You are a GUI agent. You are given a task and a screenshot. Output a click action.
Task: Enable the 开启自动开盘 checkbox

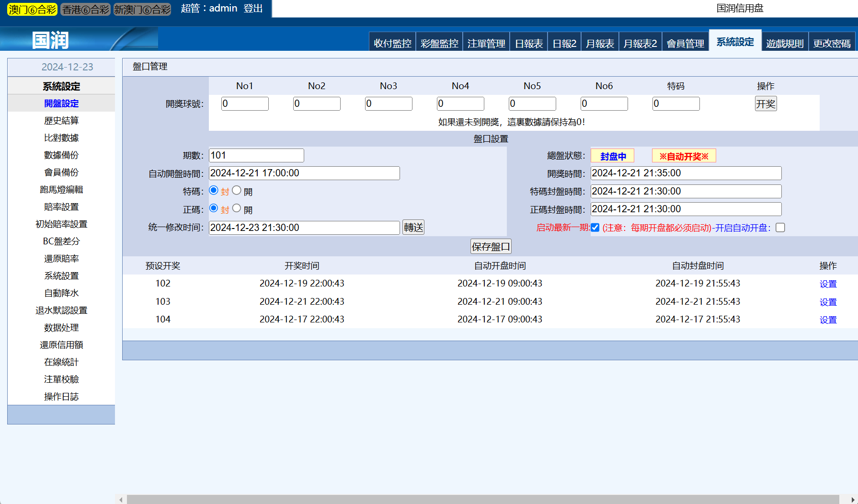tap(780, 228)
